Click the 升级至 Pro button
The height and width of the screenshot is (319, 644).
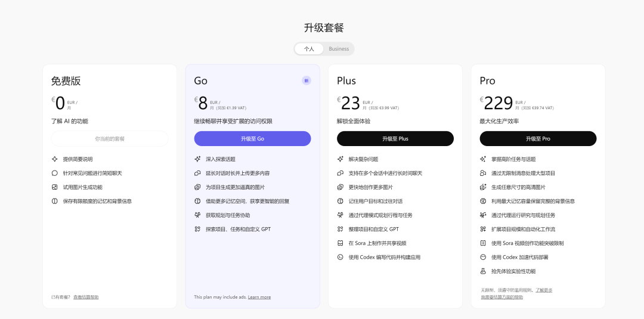pos(538,139)
